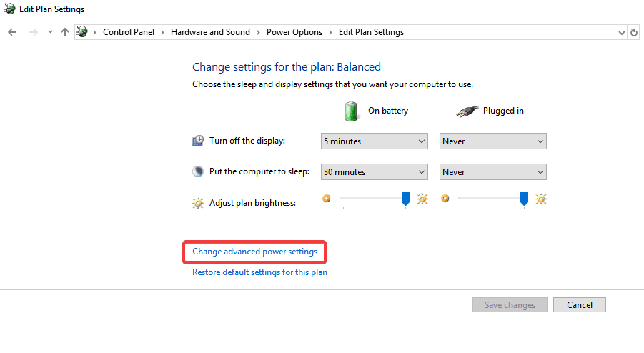
Task: Click the sleep moon icon
Action: [x=198, y=171]
